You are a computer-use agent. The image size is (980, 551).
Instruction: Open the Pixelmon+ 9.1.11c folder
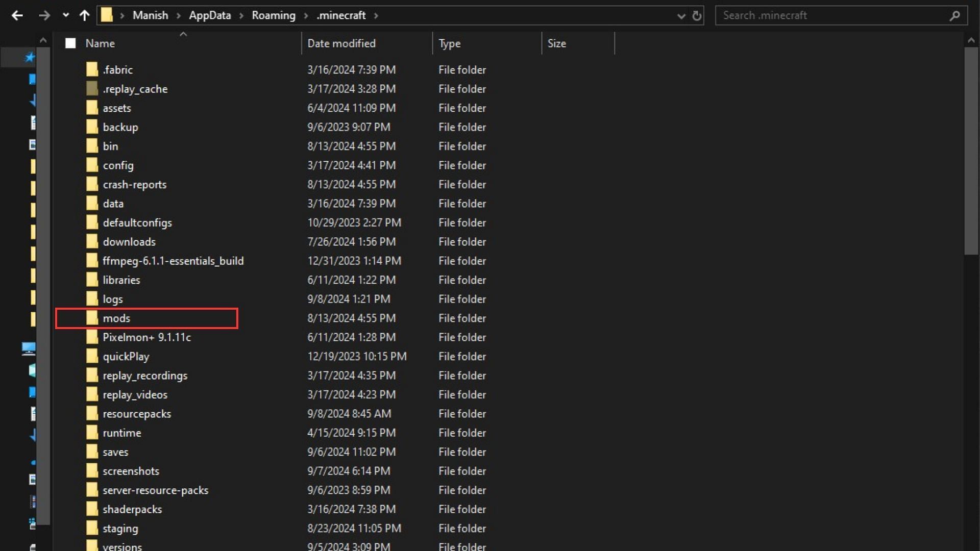(146, 337)
